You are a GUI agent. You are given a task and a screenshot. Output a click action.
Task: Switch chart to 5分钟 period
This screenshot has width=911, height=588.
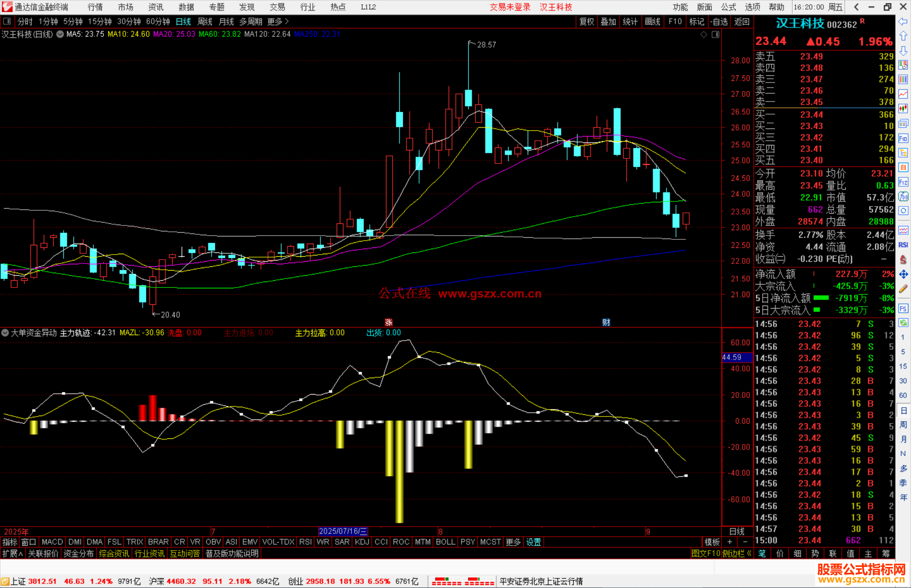73,21
